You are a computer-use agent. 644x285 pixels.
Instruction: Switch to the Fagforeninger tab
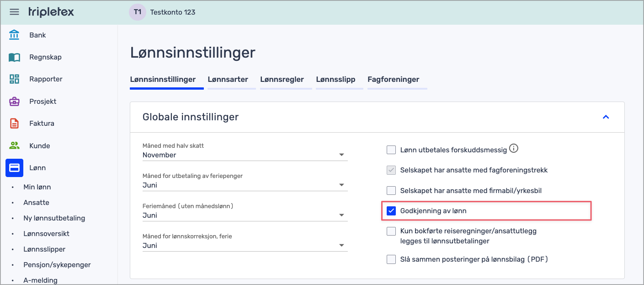pos(393,80)
